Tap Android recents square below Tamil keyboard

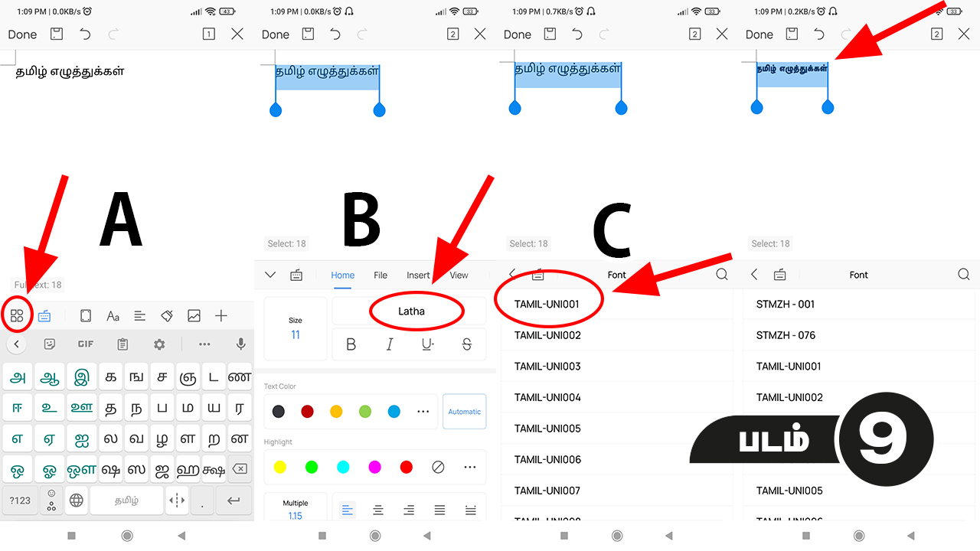tap(71, 536)
